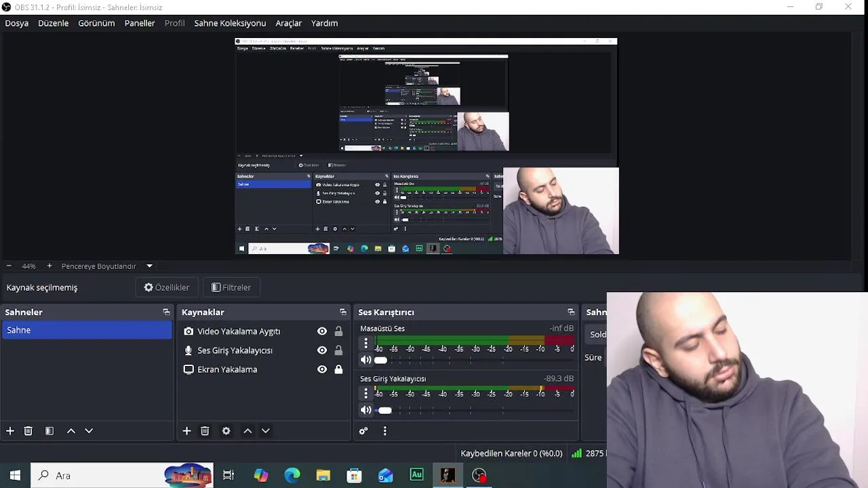Select Video Yakalama Aygıtı source

click(x=239, y=331)
